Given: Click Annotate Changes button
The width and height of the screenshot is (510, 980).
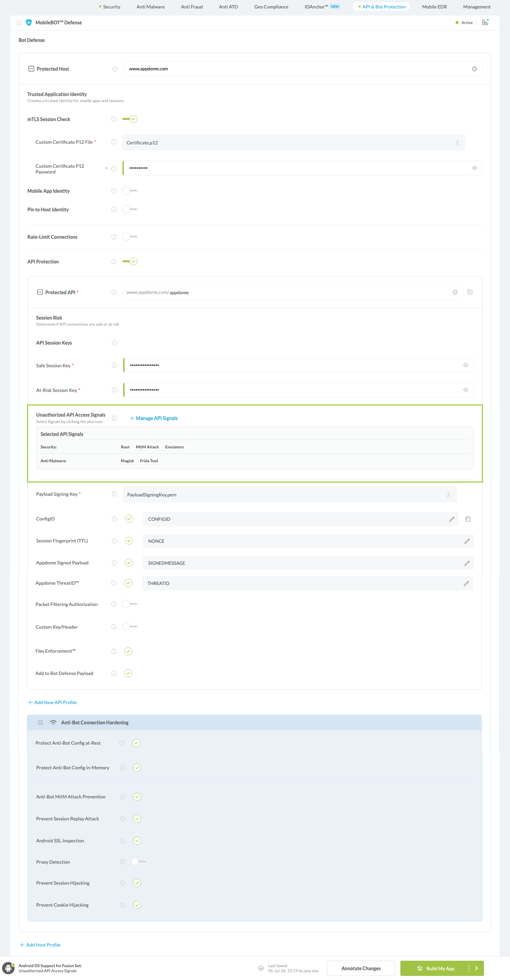Looking at the screenshot, I should [x=361, y=968].
